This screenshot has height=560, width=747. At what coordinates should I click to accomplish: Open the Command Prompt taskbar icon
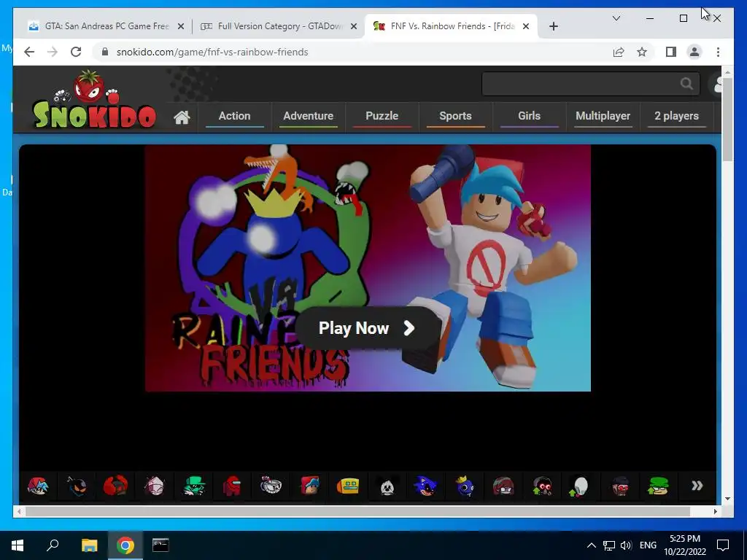(160, 545)
